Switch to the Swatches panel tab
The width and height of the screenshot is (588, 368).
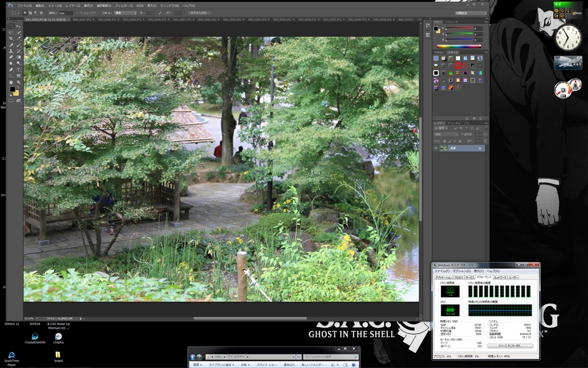[451, 22]
